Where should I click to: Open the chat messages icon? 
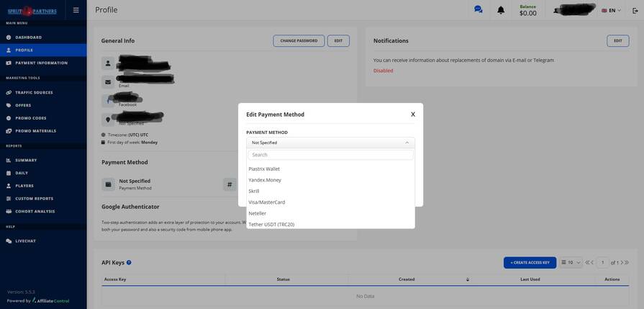(x=478, y=10)
